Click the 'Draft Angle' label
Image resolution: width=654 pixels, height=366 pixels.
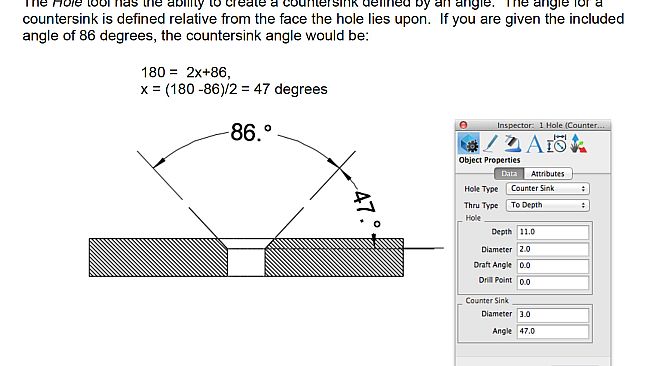(x=493, y=265)
